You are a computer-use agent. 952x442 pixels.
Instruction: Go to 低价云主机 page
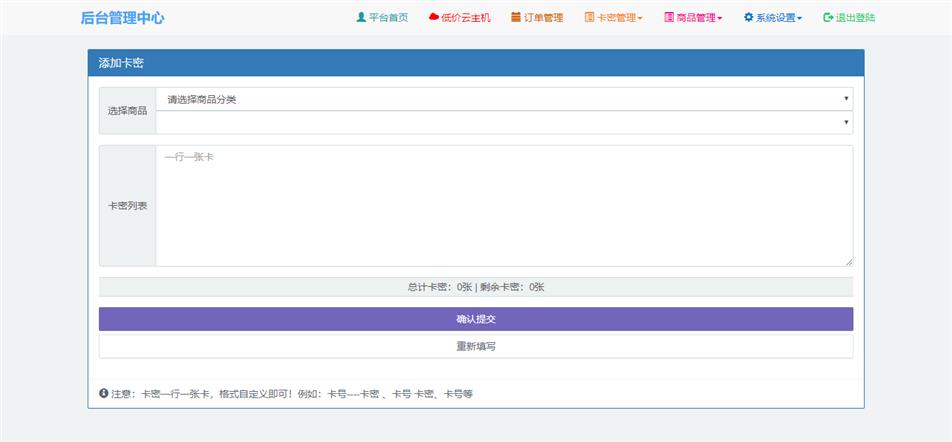tap(460, 18)
